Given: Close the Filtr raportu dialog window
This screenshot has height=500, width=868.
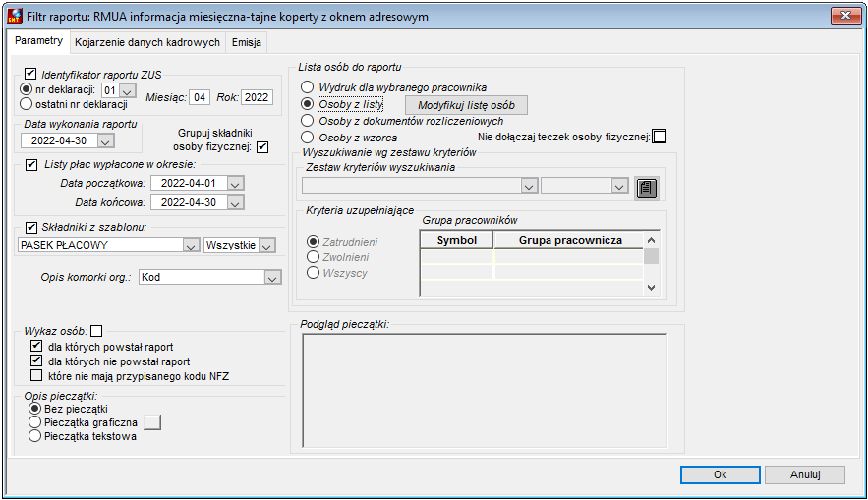Looking at the screenshot, I should tap(845, 16).
